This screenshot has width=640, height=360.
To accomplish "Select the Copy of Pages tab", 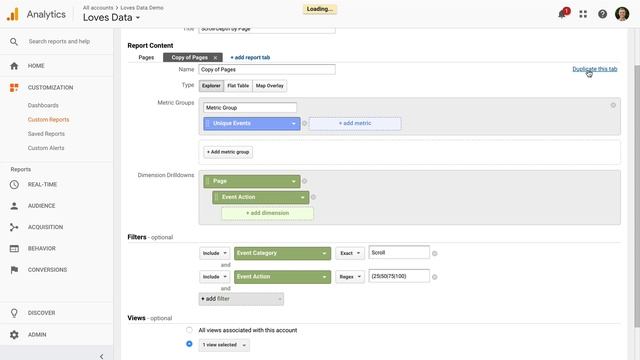I will coord(189,58).
